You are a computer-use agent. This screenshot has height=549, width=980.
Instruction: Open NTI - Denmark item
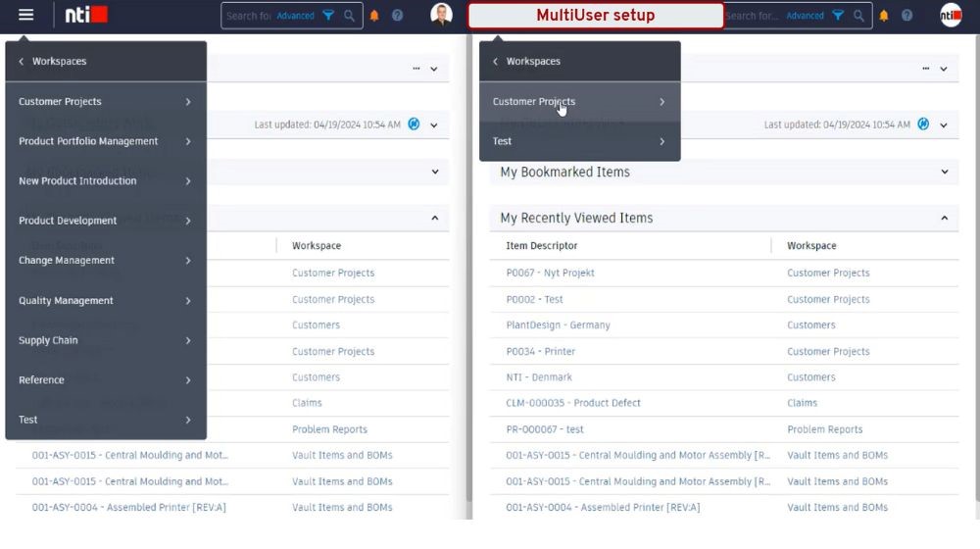point(539,377)
